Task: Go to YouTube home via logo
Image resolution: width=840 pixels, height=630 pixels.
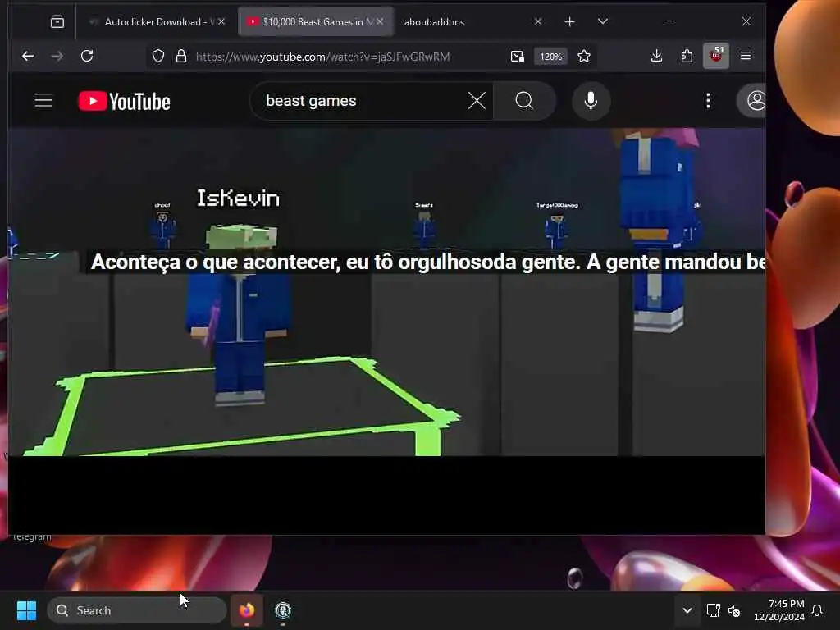Action: tap(125, 101)
